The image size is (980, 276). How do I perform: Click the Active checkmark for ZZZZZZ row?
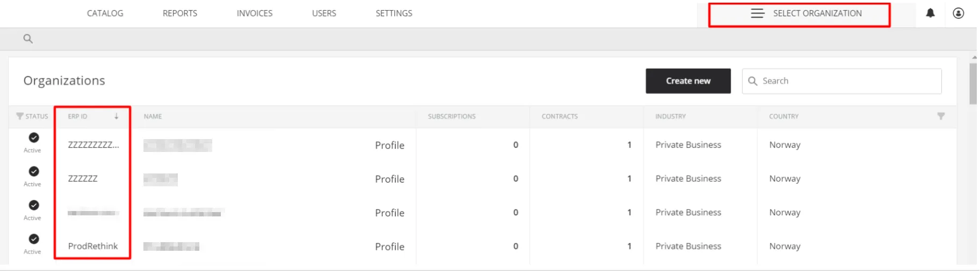[34, 171]
